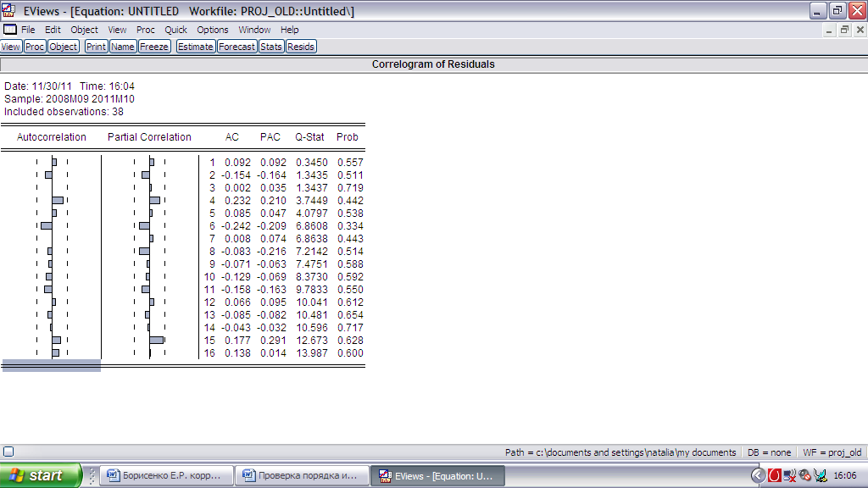
Task: Click the Proc button in equation toolbar
Action: [x=34, y=47]
